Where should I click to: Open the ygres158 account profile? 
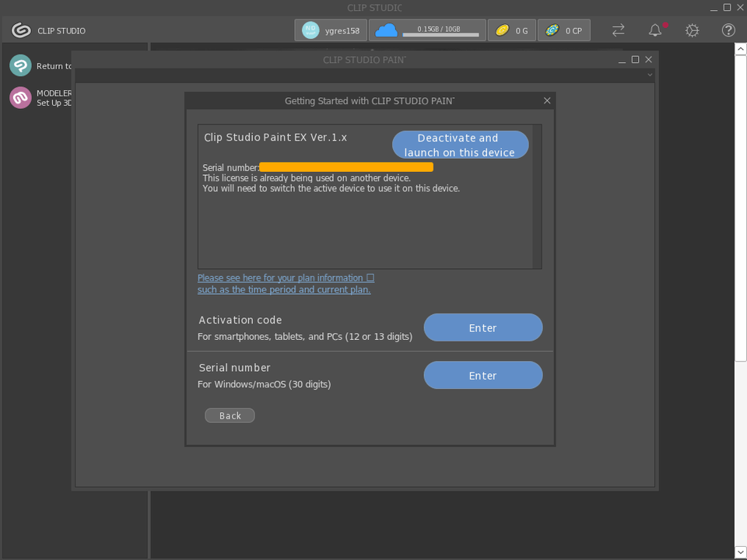point(331,30)
